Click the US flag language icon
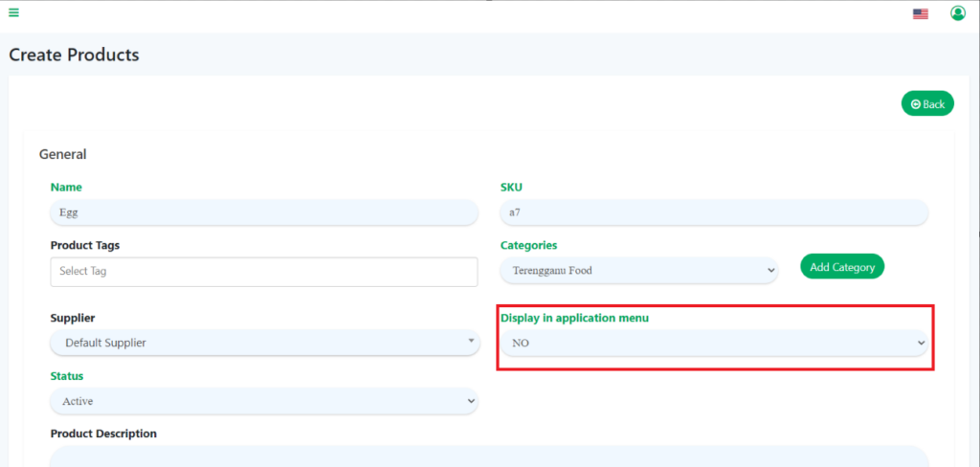This screenshot has width=980, height=467. click(x=920, y=13)
